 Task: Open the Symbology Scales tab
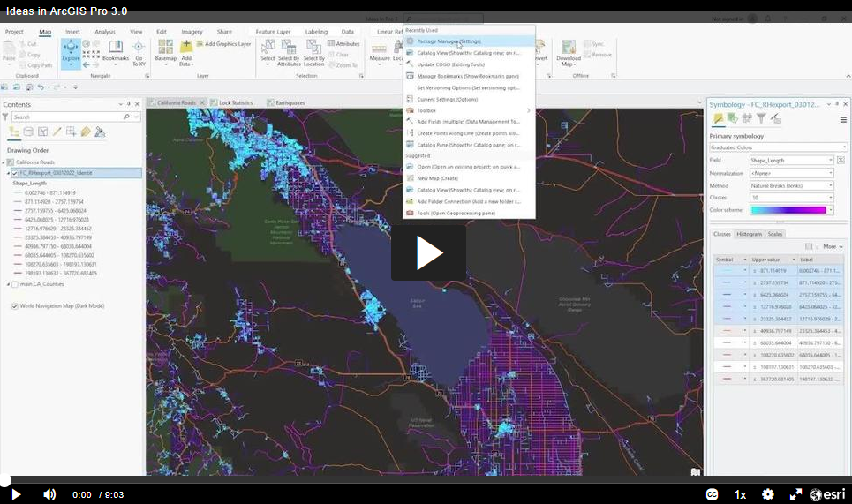click(x=775, y=234)
